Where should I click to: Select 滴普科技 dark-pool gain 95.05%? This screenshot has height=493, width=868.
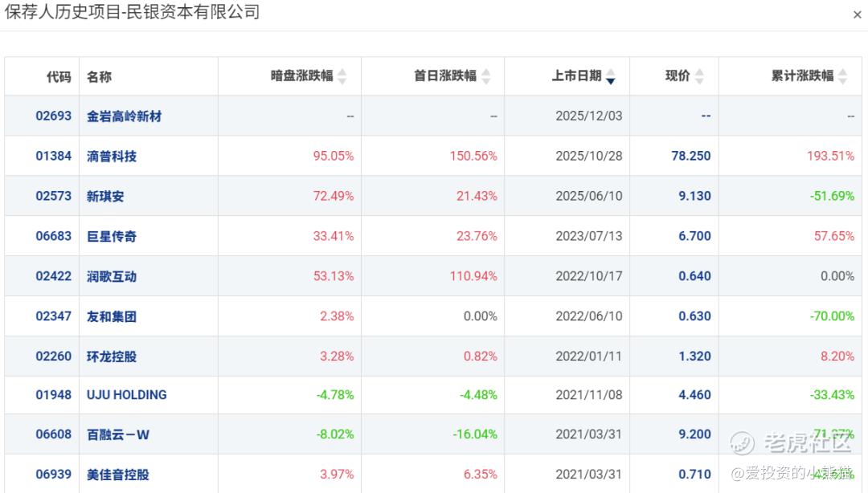(x=334, y=156)
